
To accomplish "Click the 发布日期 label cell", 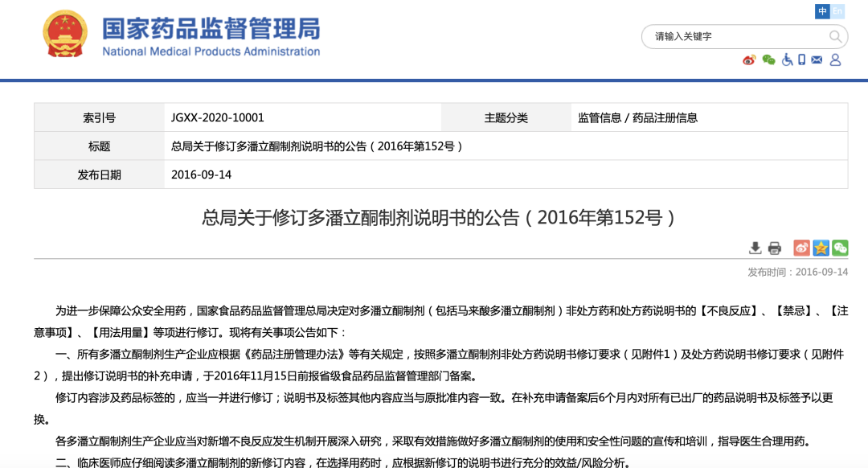I will coord(99,175).
